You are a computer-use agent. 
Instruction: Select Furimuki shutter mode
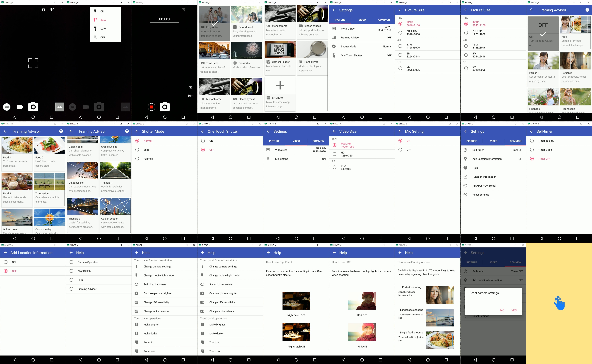164,159
